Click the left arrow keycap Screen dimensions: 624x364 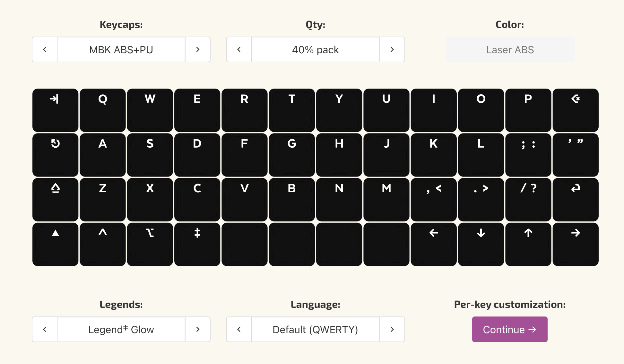[x=433, y=244]
